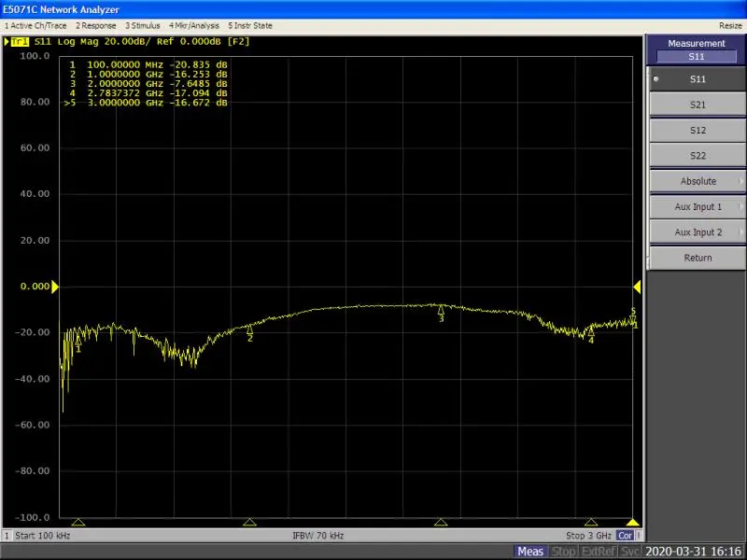This screenshot has height=560, width=747.
Task: Click the Cor correction status indicator
Action: click(625, 536)
